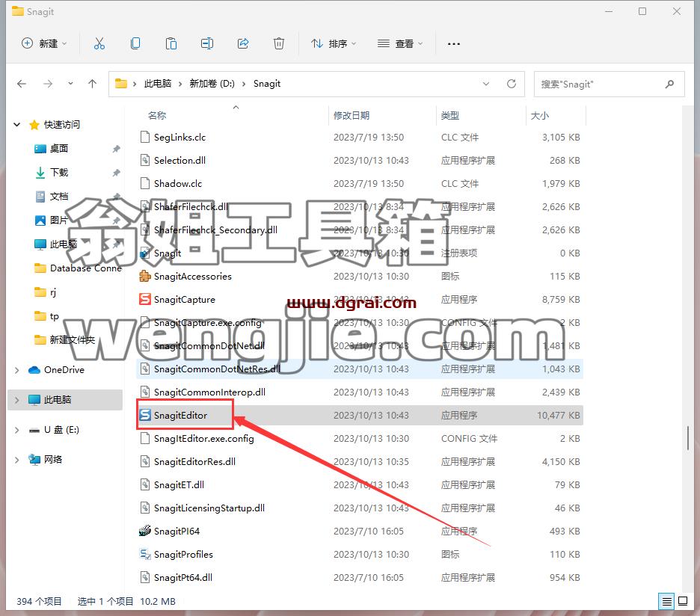Viewport: 700px width, 616px height.
Task: Click the Rename icon in toolbar
Action: (206, 43)
